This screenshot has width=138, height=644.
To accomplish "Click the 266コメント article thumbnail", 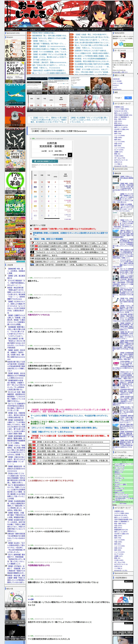I will coord(123,586).
